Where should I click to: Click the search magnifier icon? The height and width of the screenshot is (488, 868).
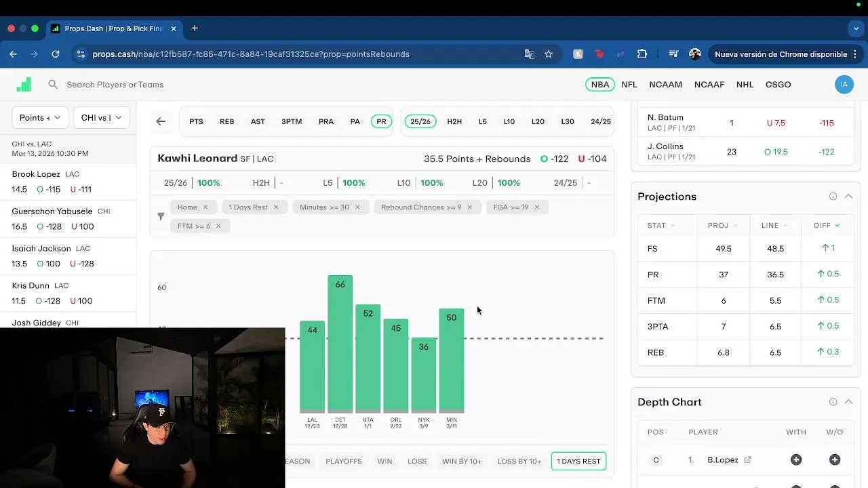point(53,85)
